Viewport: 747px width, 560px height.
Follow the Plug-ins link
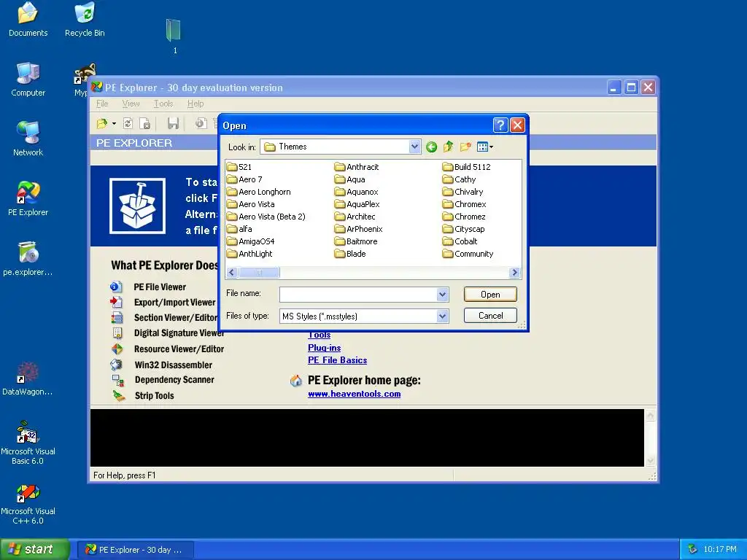[325, 348]
